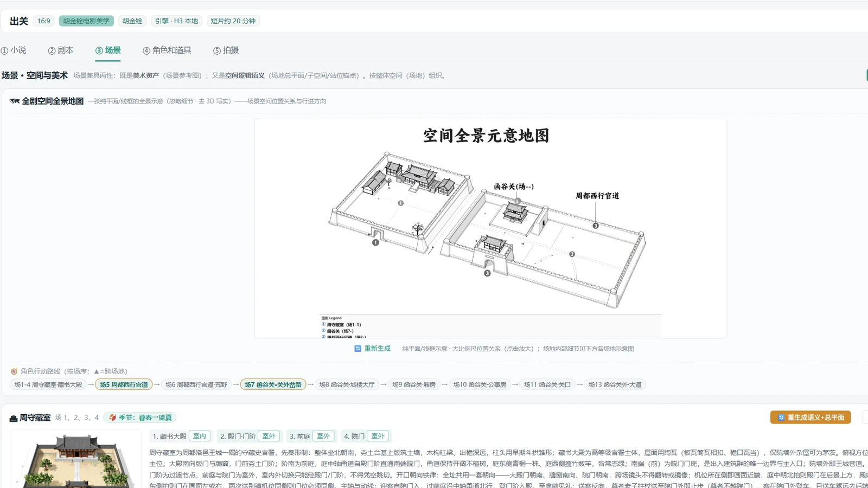The width and height of the screenshot is (868, 488).
Task: Click the route icon beside 角色行动路线
Action: pos(14,371)
